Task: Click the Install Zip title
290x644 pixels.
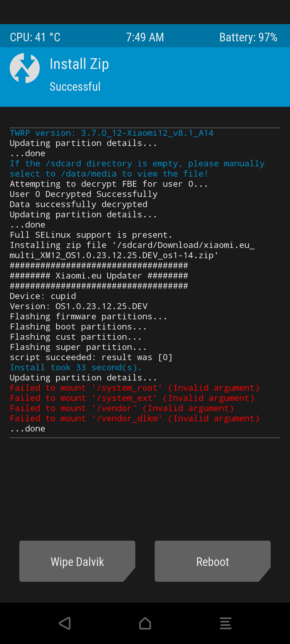Action: tap(79, 64)
